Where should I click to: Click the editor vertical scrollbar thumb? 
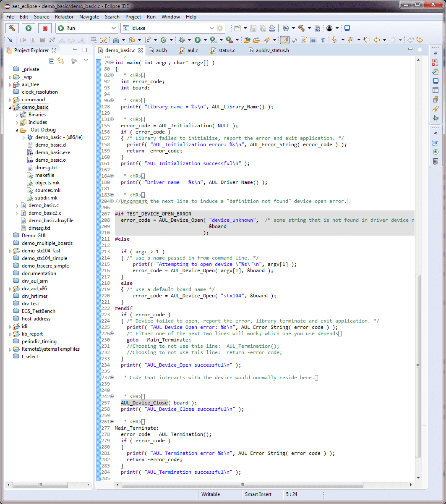417,365
